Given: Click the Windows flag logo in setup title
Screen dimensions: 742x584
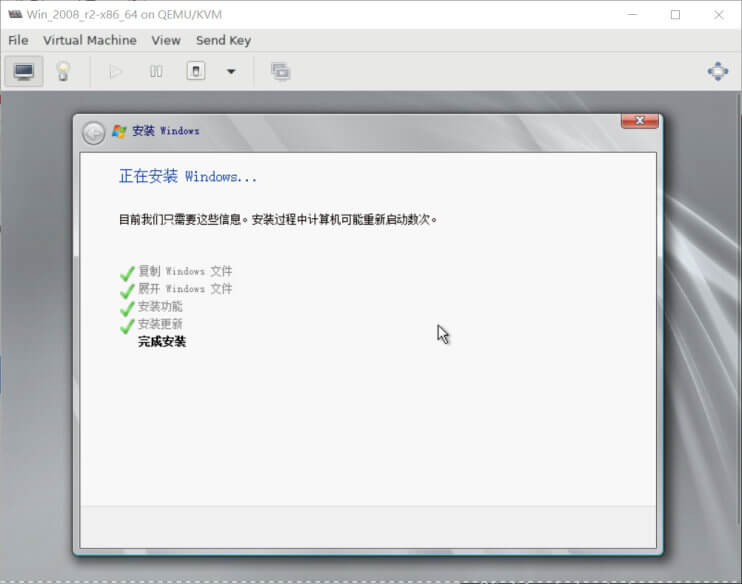Looking at the screenshot, I should point(119,131).
